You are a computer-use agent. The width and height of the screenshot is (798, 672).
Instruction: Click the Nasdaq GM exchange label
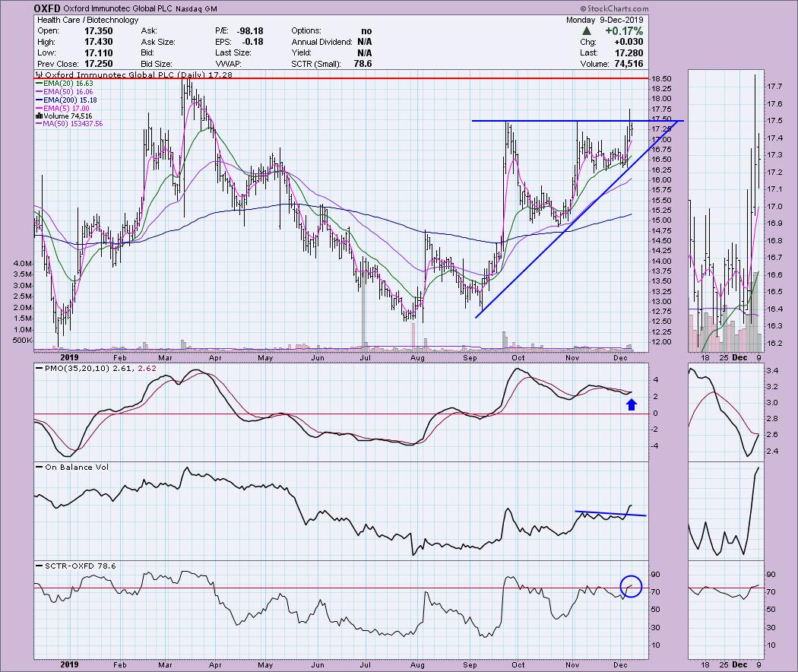[x=195, y=8]
